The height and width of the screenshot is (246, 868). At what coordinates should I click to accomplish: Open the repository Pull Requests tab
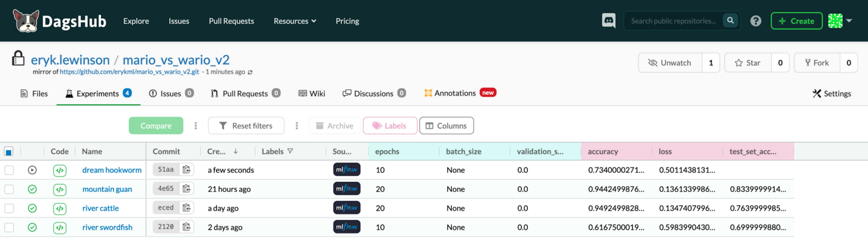pyautogui.click(x=245, y=93)
